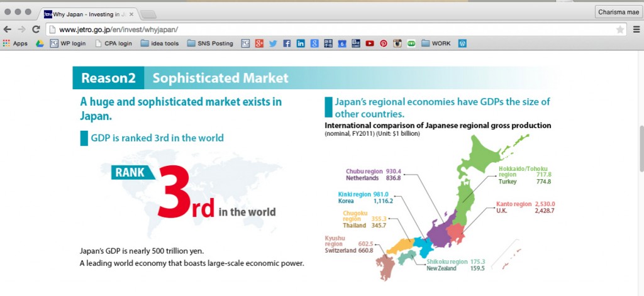Open the Apps shortcut in bookmarks bar
Screen dimensions: 644x296
[x=15, y=43]
